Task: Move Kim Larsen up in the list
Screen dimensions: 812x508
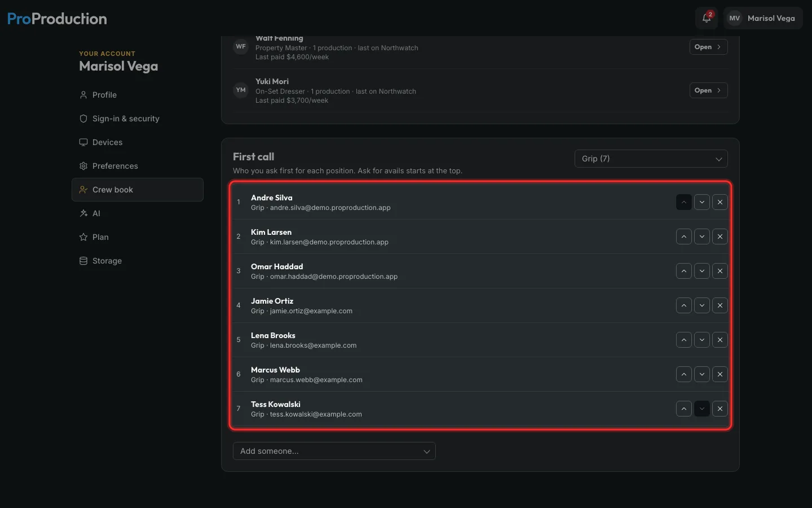Action: (x=684, y=237)
